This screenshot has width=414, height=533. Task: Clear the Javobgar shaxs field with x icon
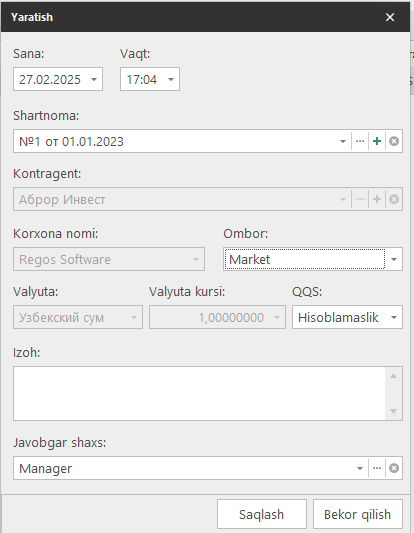[394, 468]
